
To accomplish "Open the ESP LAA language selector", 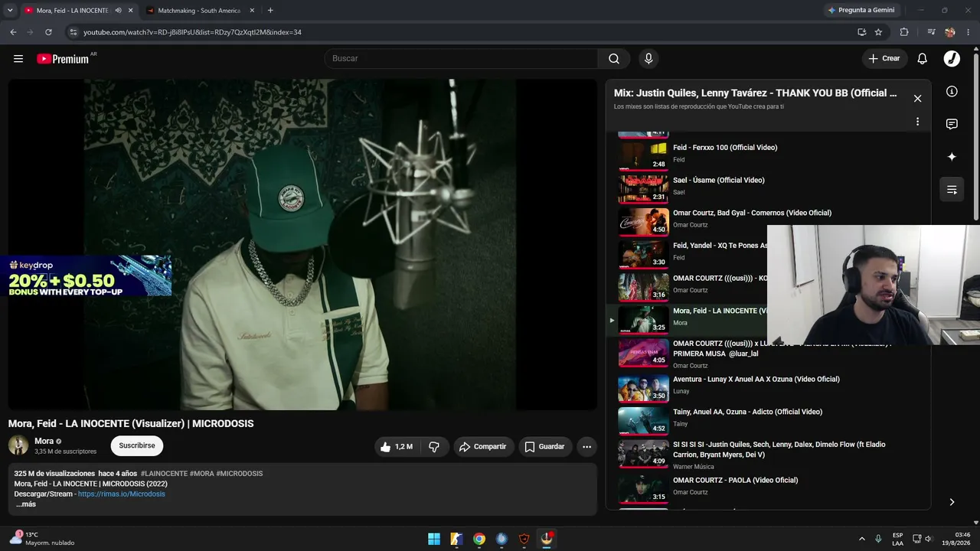I will [x=897, y=539].
